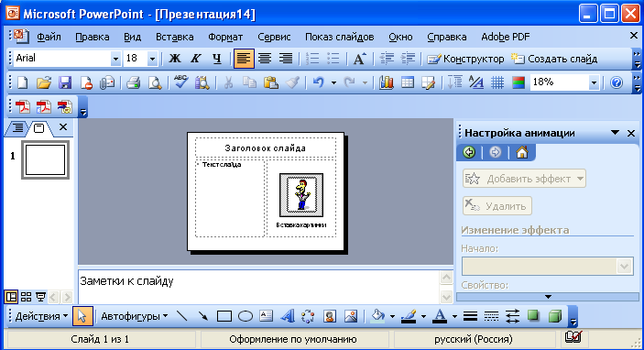Toggle align left text alignment
This screenshot has height=350, width=644.
point(244,59)
